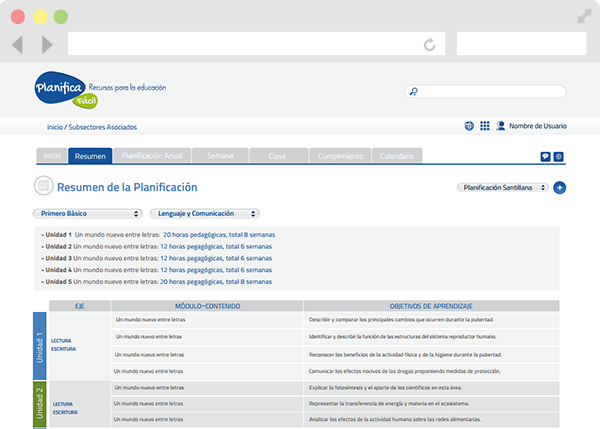
Task: Click the blue plus button
Action: pyautogui.click(x=560, y=187)
